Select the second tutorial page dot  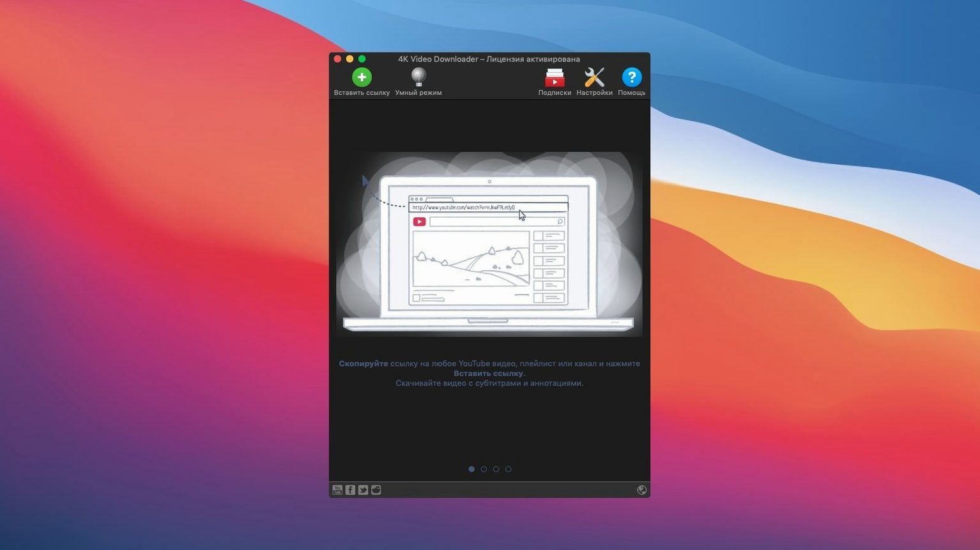[484, 469]
